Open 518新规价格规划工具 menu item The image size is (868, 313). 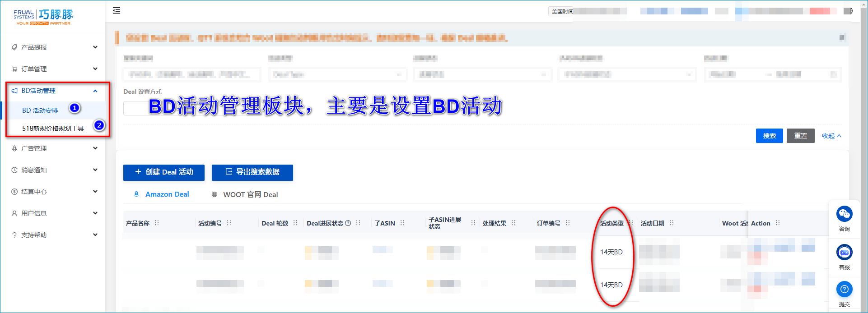pos(53,129)
